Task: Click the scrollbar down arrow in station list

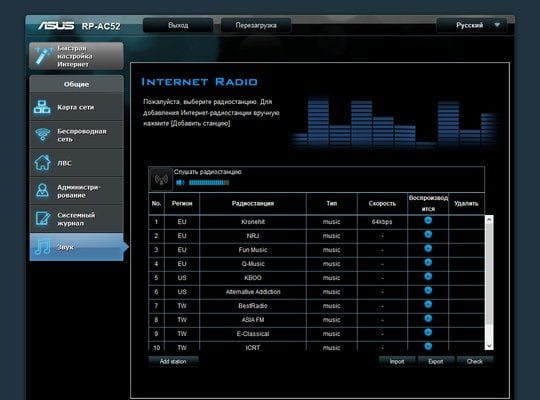Action: tap(489, 346)
